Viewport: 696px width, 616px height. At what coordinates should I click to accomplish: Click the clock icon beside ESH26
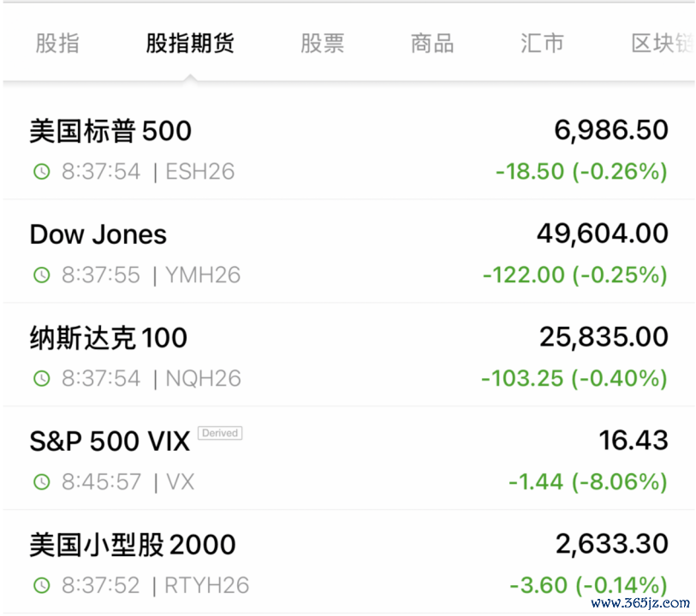41,172
